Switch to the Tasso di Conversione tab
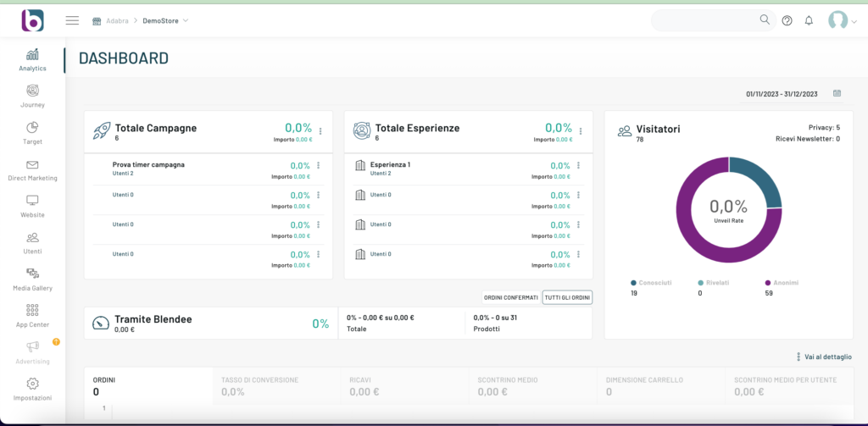 coord(259,380)
